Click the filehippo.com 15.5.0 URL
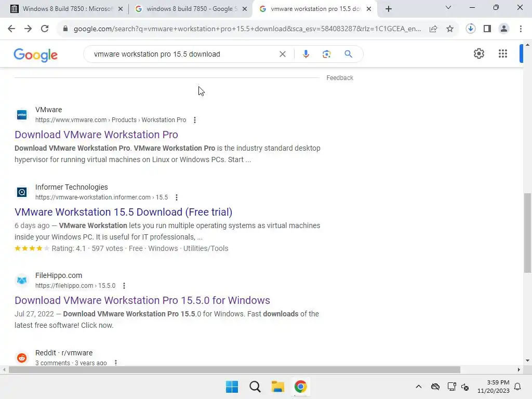 (x=75, y=286)
